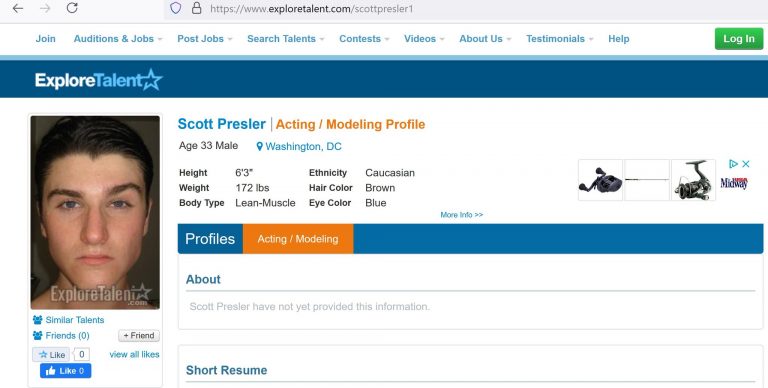Screen dimensions: 768x388
Task: Reload the page with the refresh icon
Action: click(x=72, y=8)
